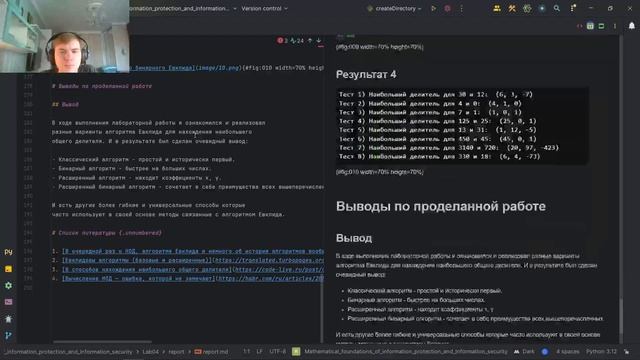This screenshot has height=360, width=640.
Task: Open the line:column position indicator
Action: coord(247,351)
